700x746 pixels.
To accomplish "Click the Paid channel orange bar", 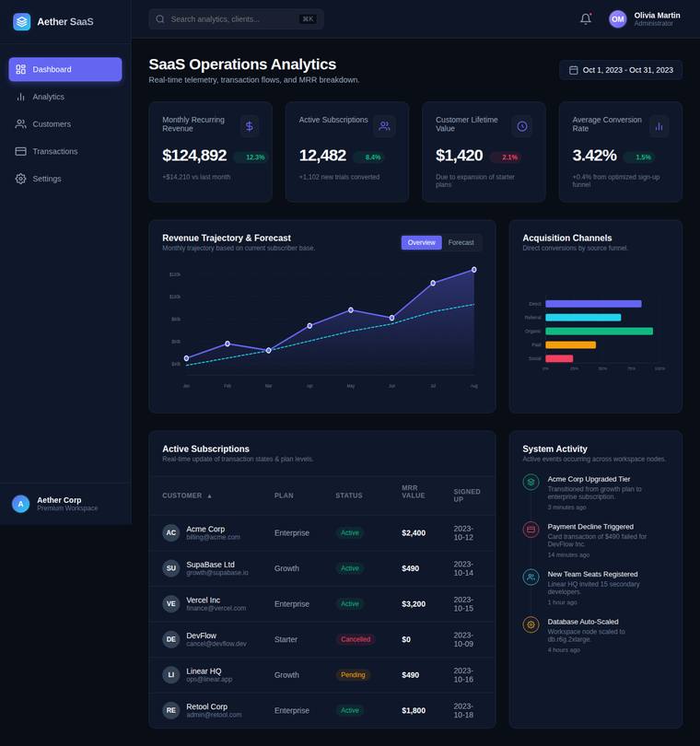I will coord(570,345).
